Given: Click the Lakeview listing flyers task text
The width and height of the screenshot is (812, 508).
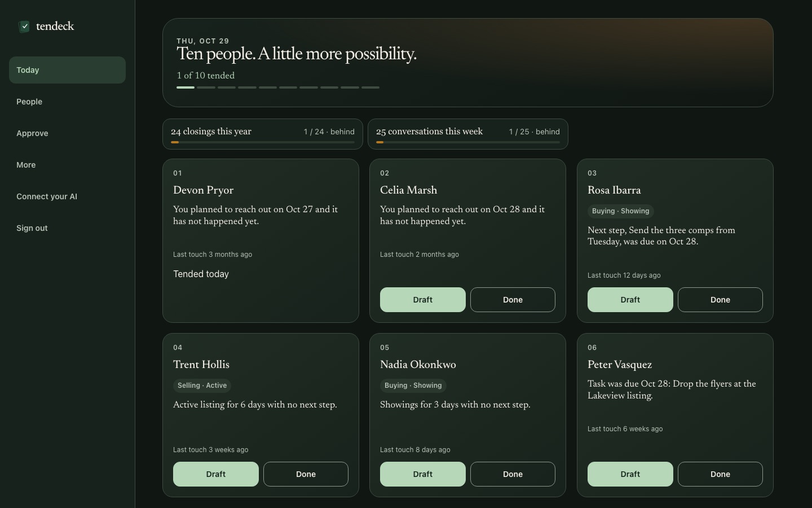Looking at the screenshot, I should click(x=672, y=389).
